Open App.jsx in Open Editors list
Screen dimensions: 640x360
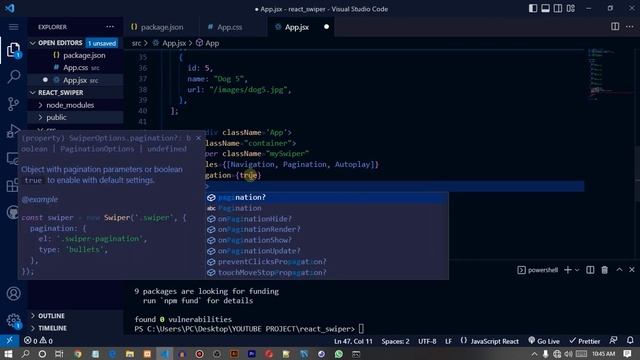coord(75,80)
